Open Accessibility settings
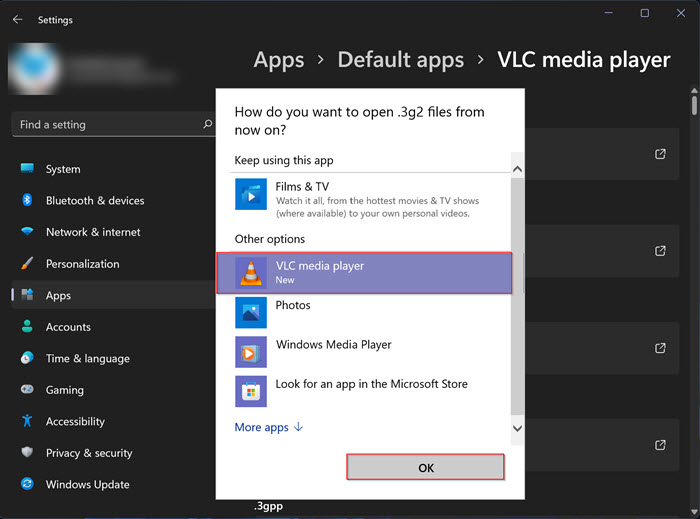This screenshot has height=519, width=700. point(75,421)
